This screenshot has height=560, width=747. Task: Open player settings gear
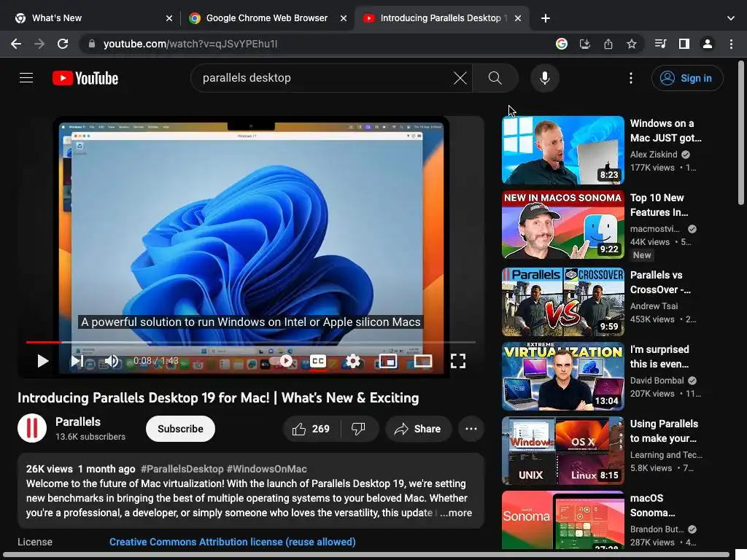click(353, 361)
